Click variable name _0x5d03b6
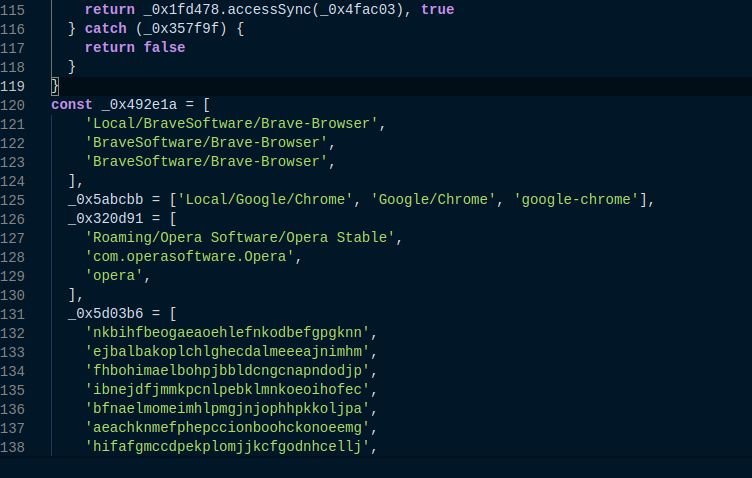The image size is (752, 478). click(106, 314)
